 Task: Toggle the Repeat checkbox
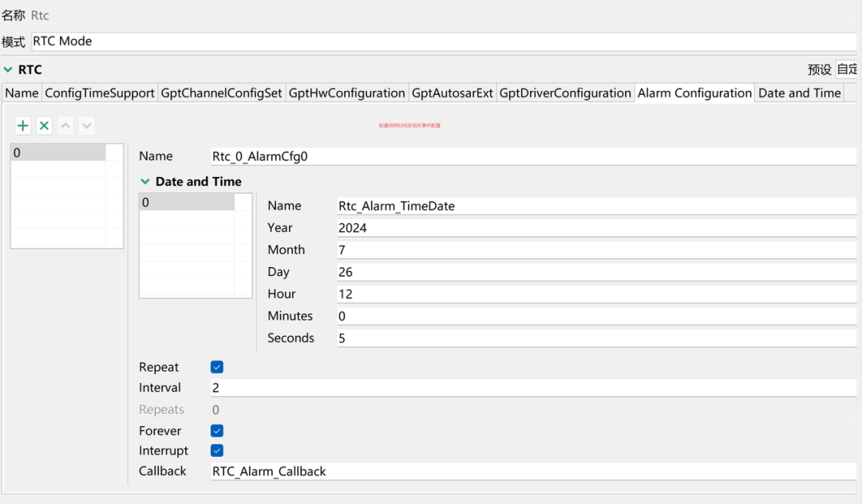217,368
